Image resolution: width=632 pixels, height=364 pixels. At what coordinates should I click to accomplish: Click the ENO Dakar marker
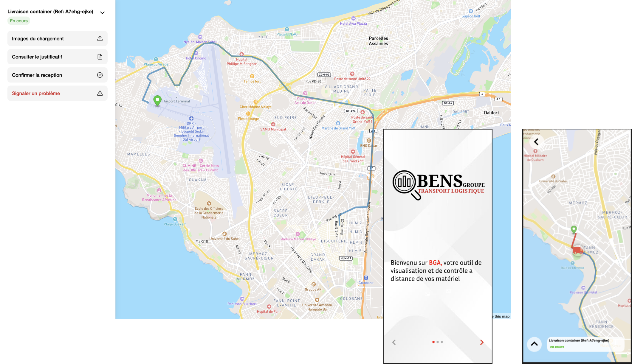click(369, 141)
